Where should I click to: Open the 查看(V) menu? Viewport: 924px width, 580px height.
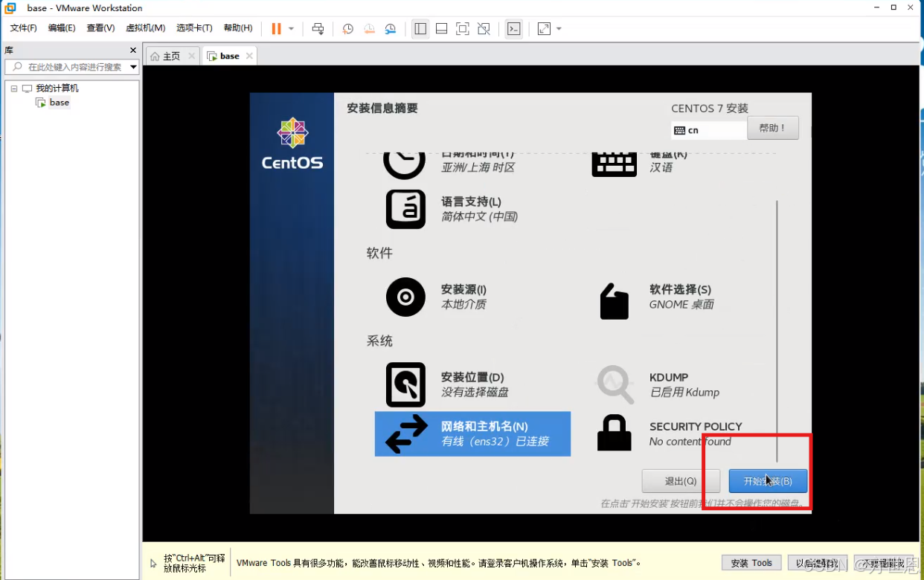pos(100,28)
